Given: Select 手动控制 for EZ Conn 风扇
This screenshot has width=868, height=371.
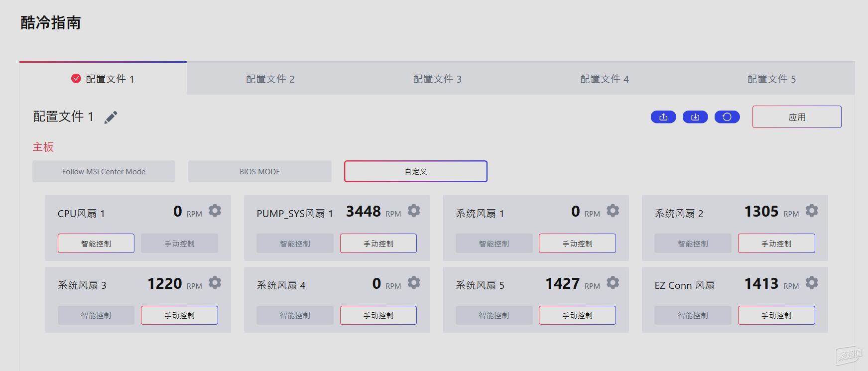Looking at the screenshot, I should tap(776, 315).
